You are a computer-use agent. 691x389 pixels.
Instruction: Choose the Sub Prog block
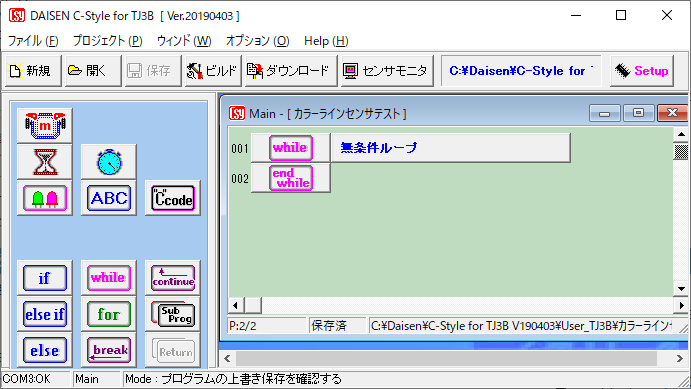coord(173,314)
